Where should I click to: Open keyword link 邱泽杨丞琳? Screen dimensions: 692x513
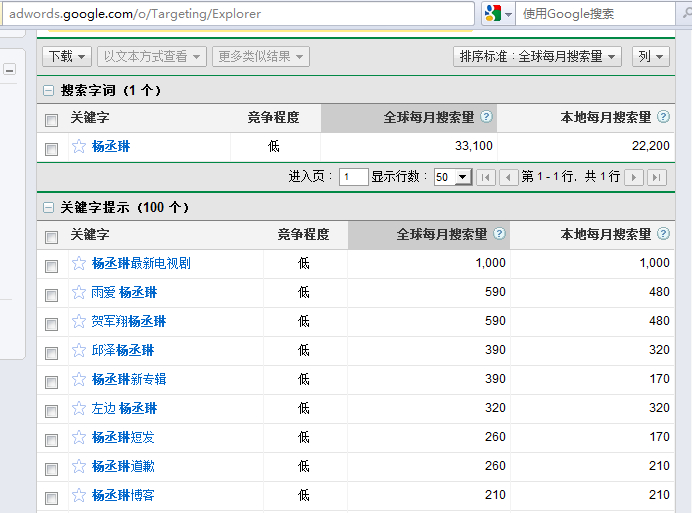click(123, 351)
